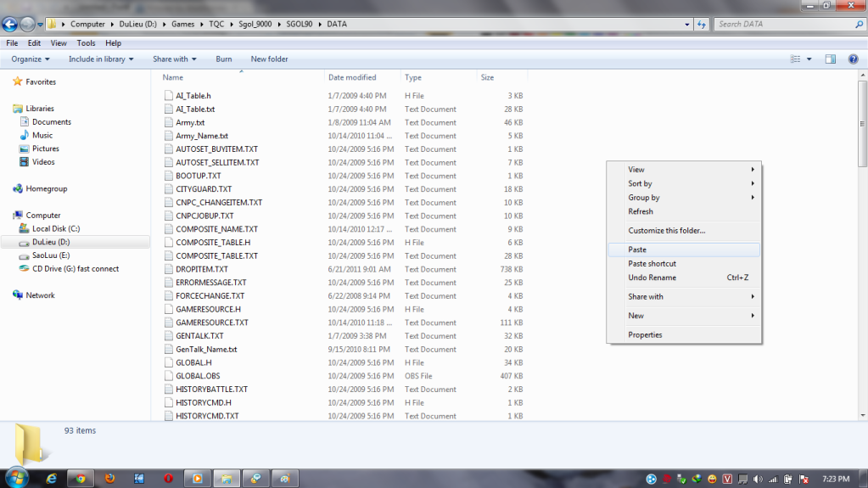The width and height of the screenshot is (868, 488).
Task: Open Videos library
Action: tap(43, 162)
